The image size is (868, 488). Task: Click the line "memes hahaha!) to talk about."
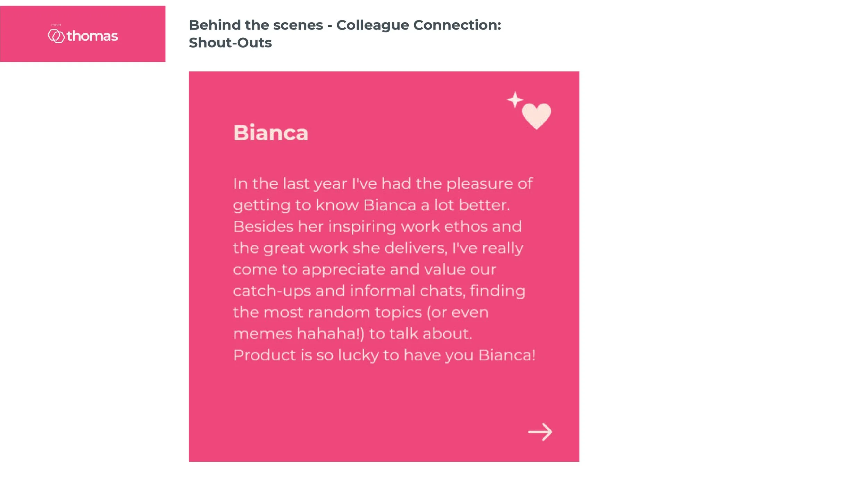point(353,334)
